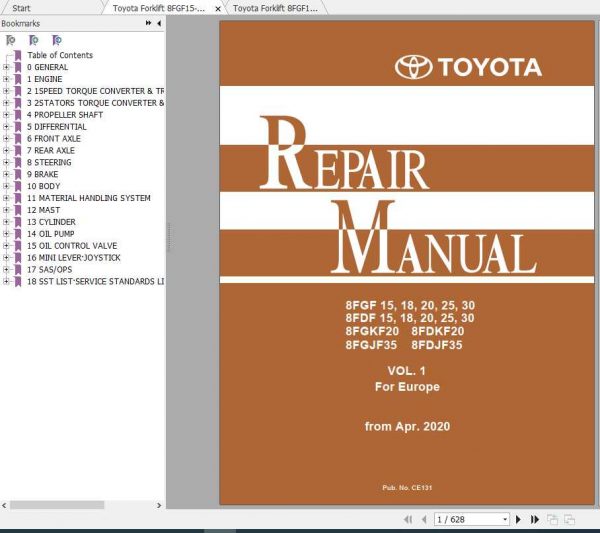The height and width of the screenshot is (533, 600).
Task: Expand the 5 DIFFERENTIAL node
Action: (x=5, y=127)
